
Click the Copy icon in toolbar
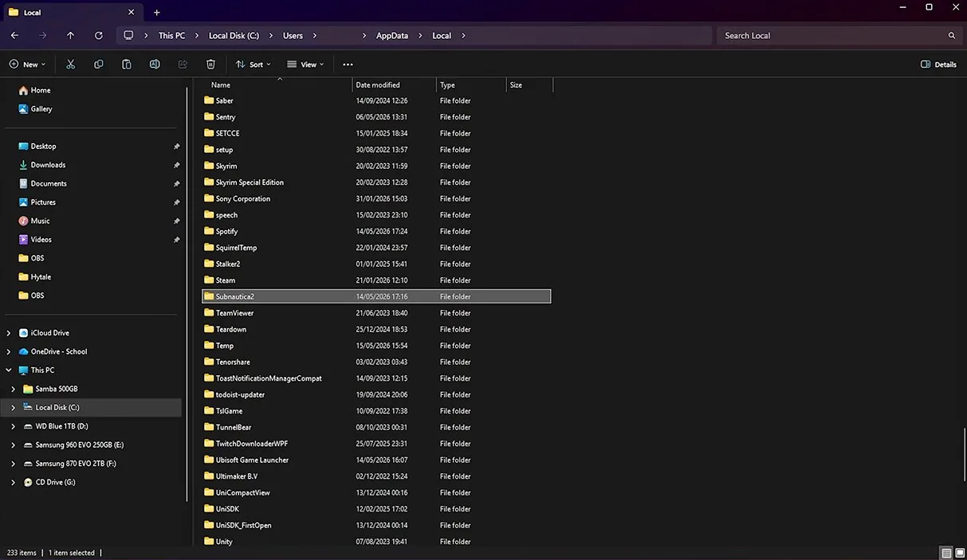click(99, 65)
